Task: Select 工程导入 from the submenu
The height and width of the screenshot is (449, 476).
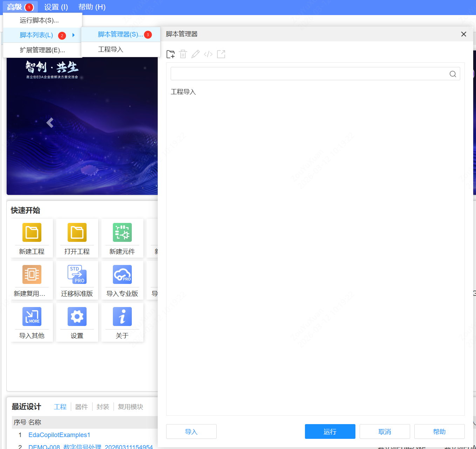Action: click(x=111, y=49)
